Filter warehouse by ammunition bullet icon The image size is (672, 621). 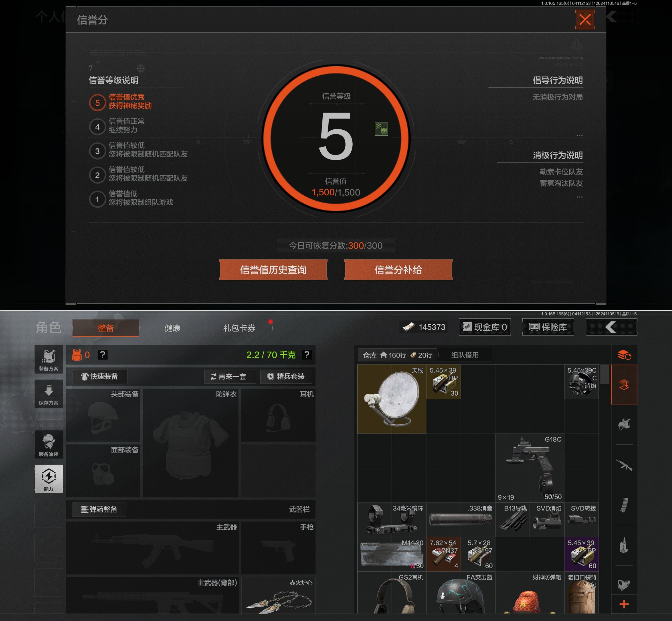(624, 545)
